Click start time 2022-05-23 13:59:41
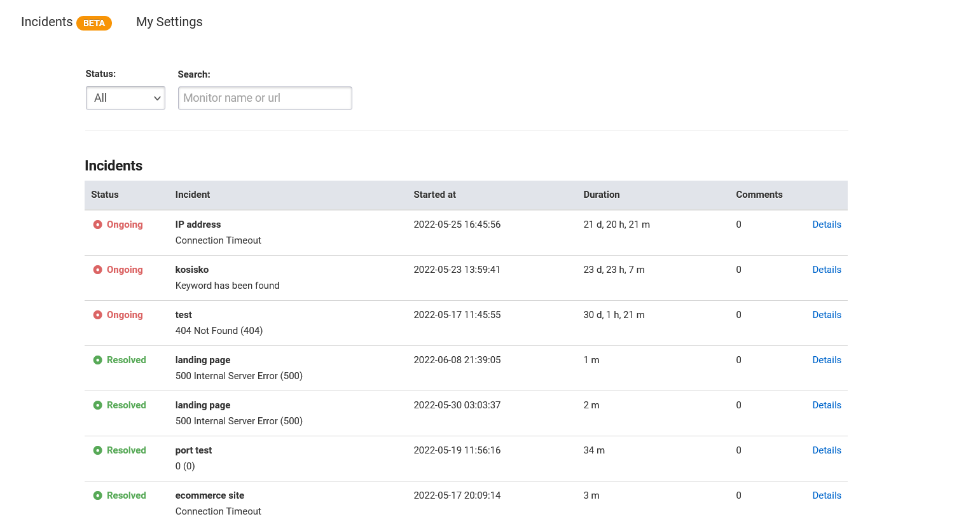 coord(457,270)
